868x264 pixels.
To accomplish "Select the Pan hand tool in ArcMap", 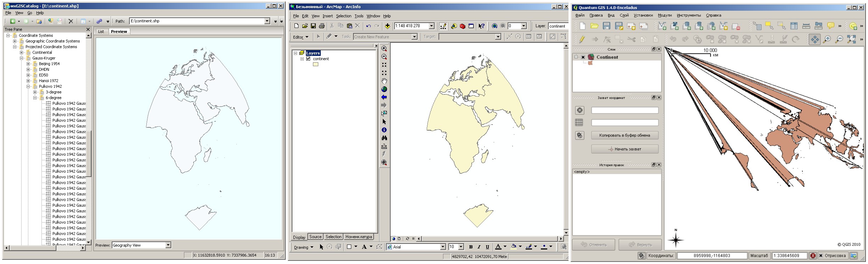I will (x=384, y=81).
